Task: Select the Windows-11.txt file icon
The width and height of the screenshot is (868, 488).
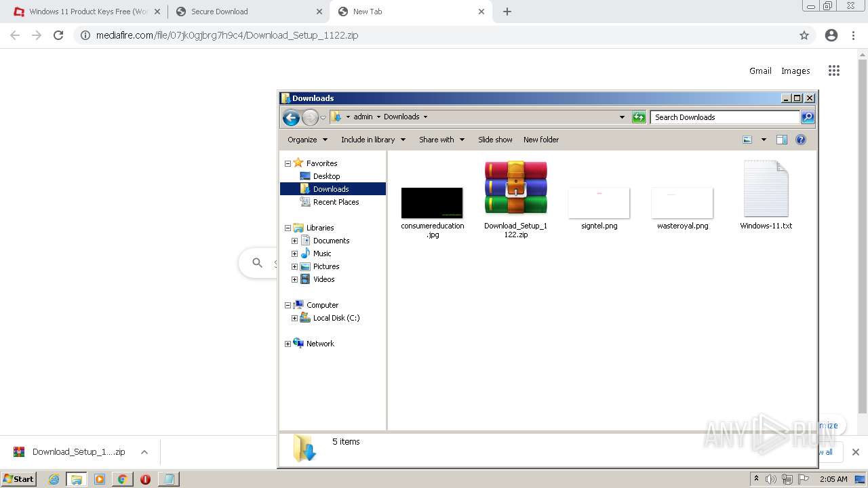Action: point(766,188)
